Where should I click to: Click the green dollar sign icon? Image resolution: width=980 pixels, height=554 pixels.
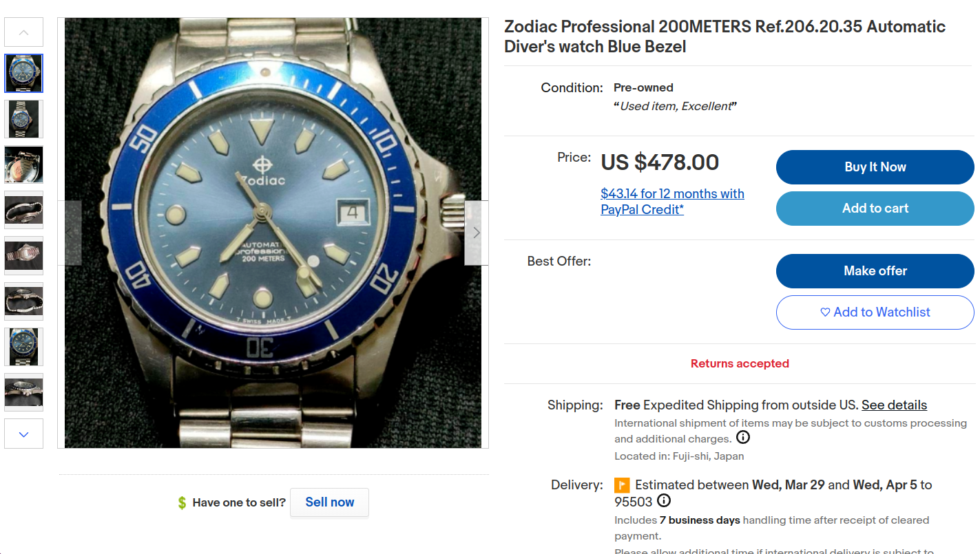(182, 503)
